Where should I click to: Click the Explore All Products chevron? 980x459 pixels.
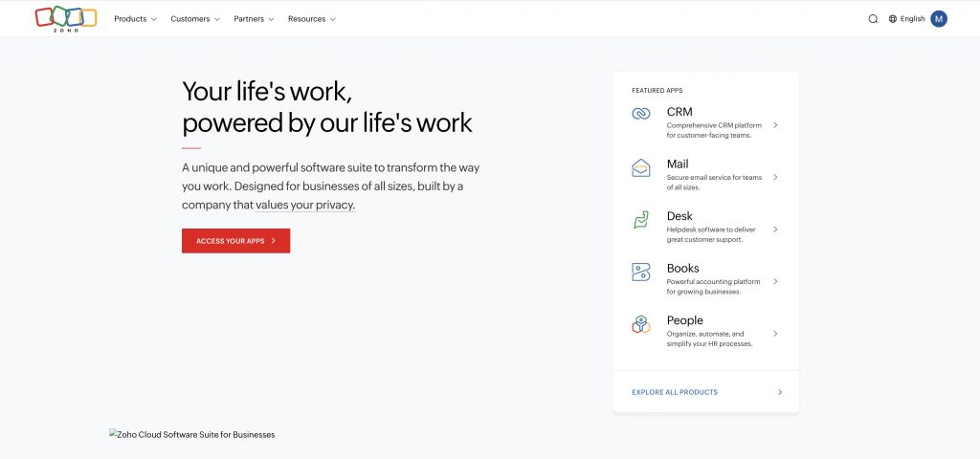click(780, 392)
